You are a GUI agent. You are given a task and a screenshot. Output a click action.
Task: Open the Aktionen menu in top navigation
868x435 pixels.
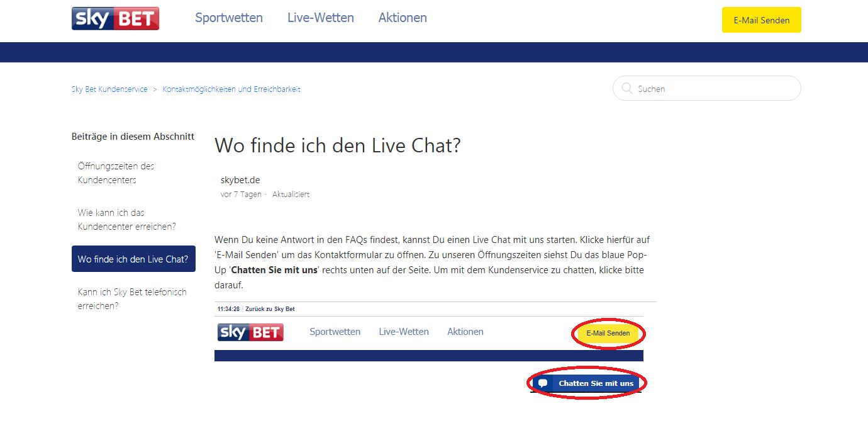(403, 18)
